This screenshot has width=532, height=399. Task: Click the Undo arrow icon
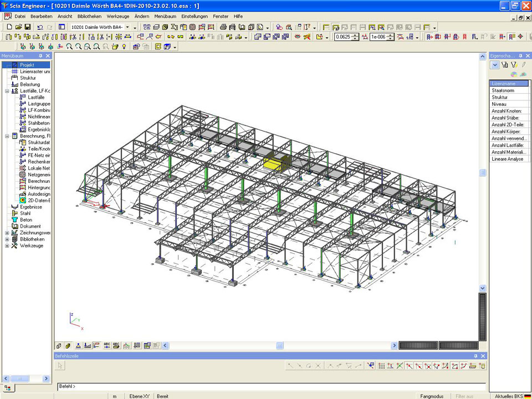(40, 27)
